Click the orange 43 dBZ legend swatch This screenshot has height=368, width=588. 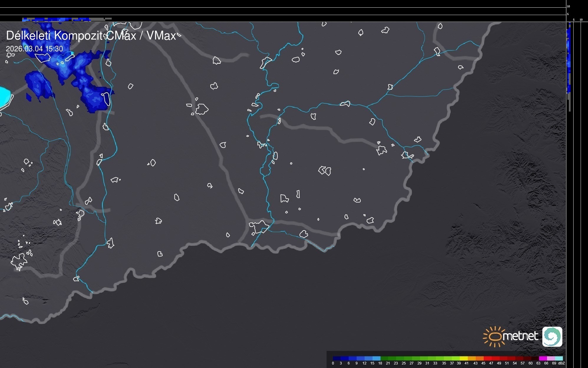click(x=479, y=359)
